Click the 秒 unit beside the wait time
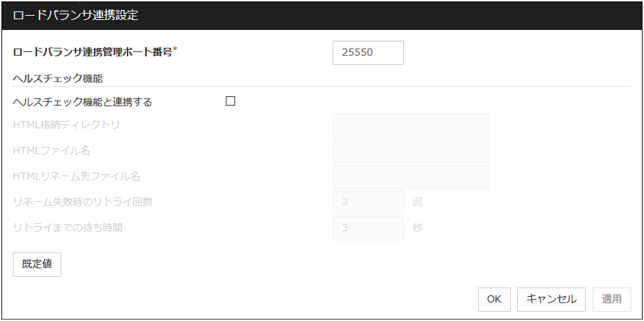Screen dimensions: 644x321 pos(417,228)
